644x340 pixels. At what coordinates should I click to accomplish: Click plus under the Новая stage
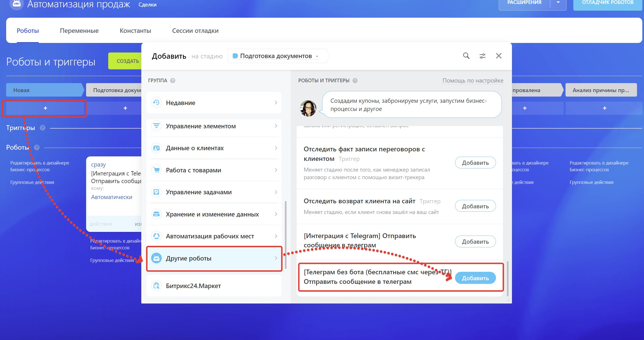pos(45,108)
